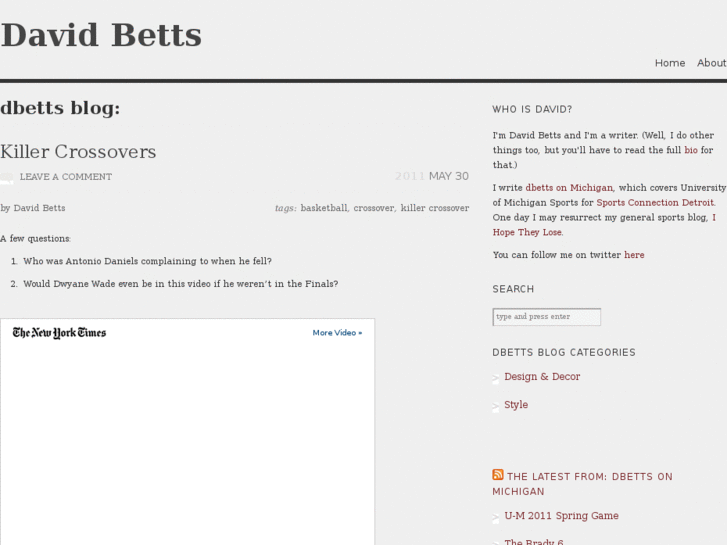Open the About menu item
Image resolution: width=727 pixels, height=545 pixels.
(x=711, y=63)
